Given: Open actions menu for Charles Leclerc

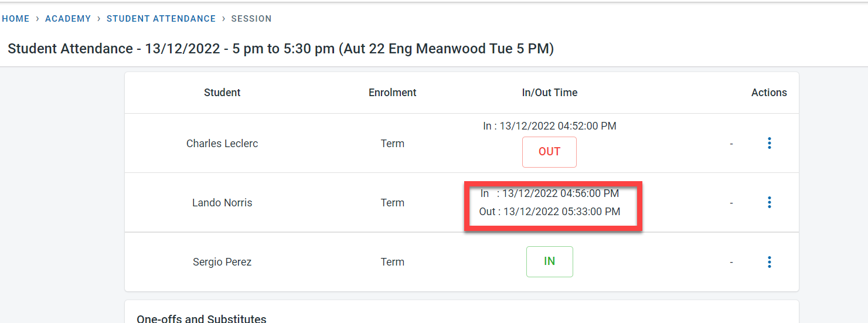Looking at the screenshot, I should point(769,143).
